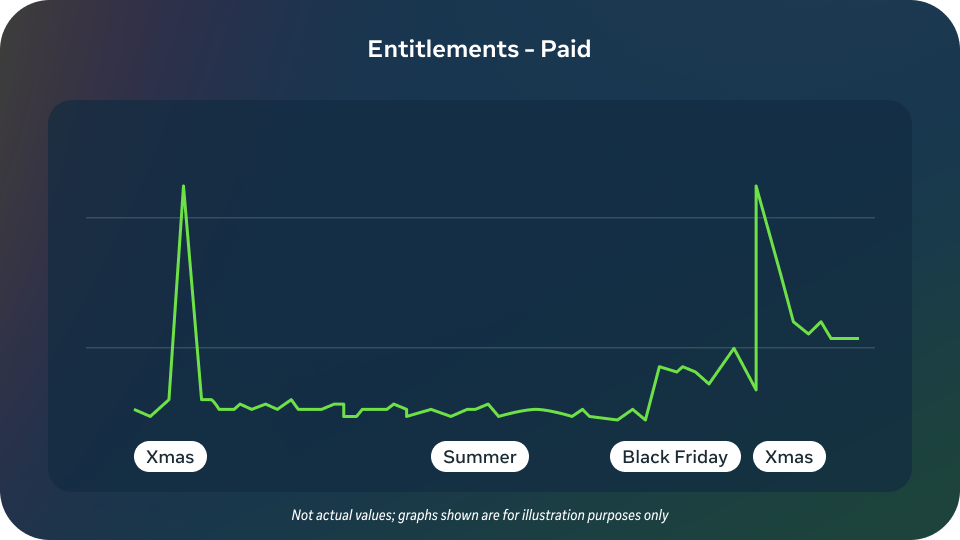Click the line's sharp rise above Black Friday

click(x=653, y=392)
